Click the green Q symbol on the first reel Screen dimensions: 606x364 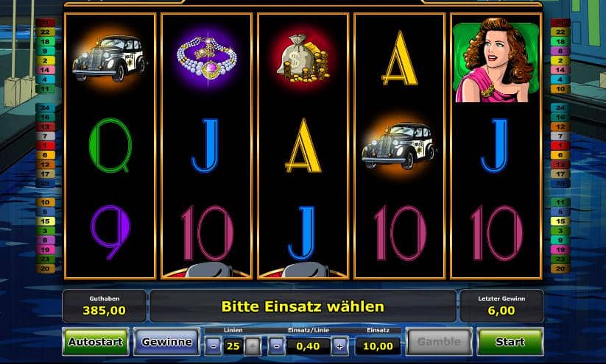(x=110, y=145)
